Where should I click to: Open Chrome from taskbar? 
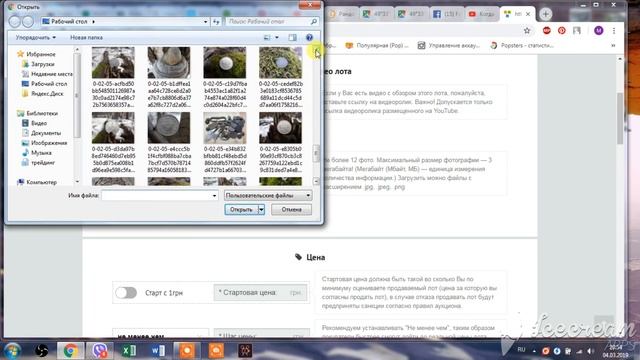(70, 351)
